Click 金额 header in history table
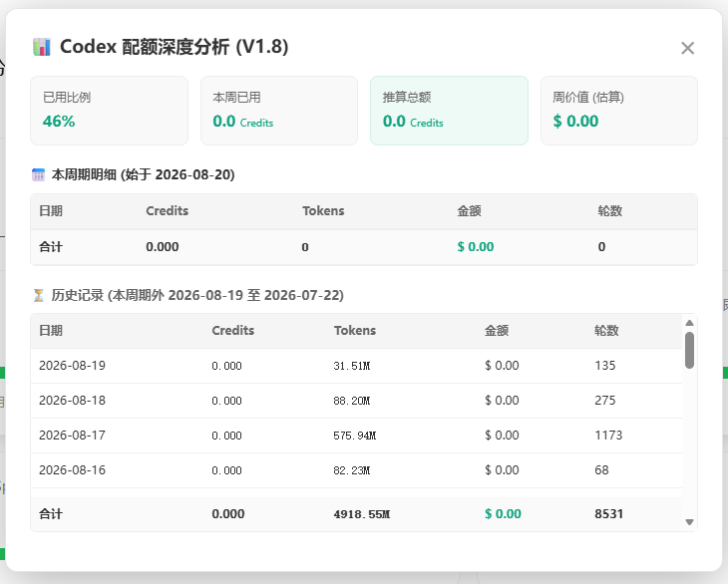 click(497, 330)
